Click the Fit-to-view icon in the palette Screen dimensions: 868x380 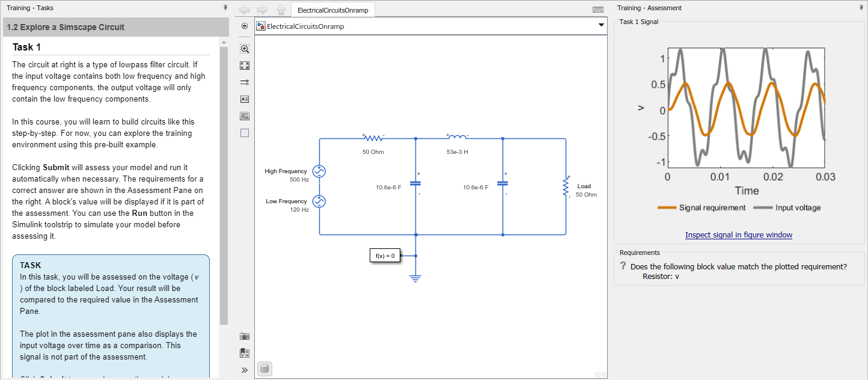coord(244,65)
